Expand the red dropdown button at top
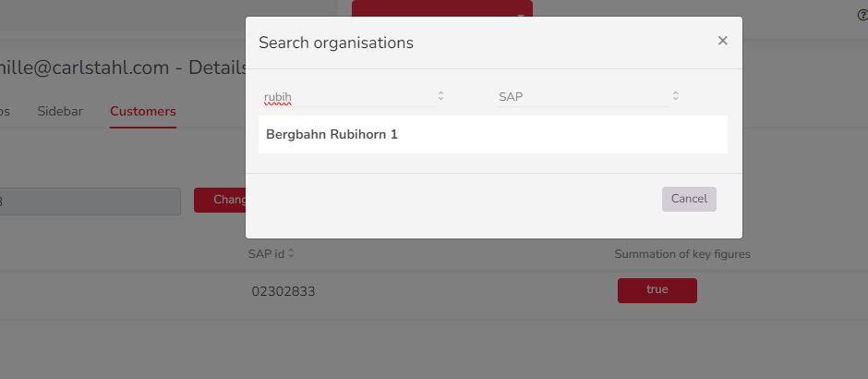Viewport: 868px width, 379px height. [x=520, y=15]
